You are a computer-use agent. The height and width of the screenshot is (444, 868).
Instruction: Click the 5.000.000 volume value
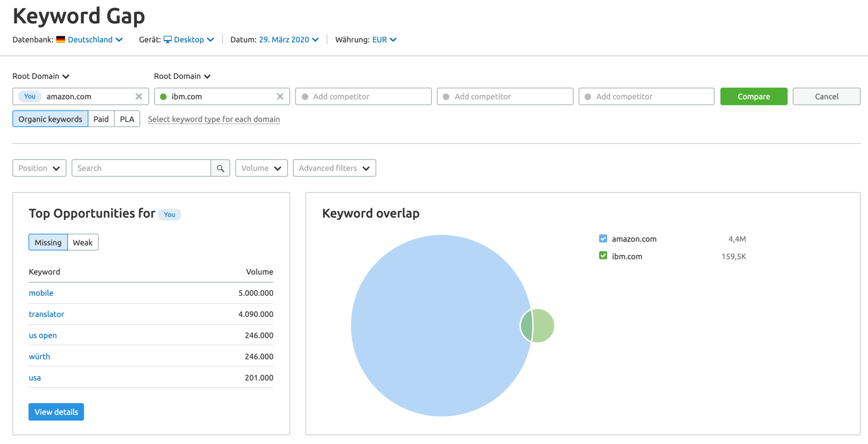click(x=256, y=293)
